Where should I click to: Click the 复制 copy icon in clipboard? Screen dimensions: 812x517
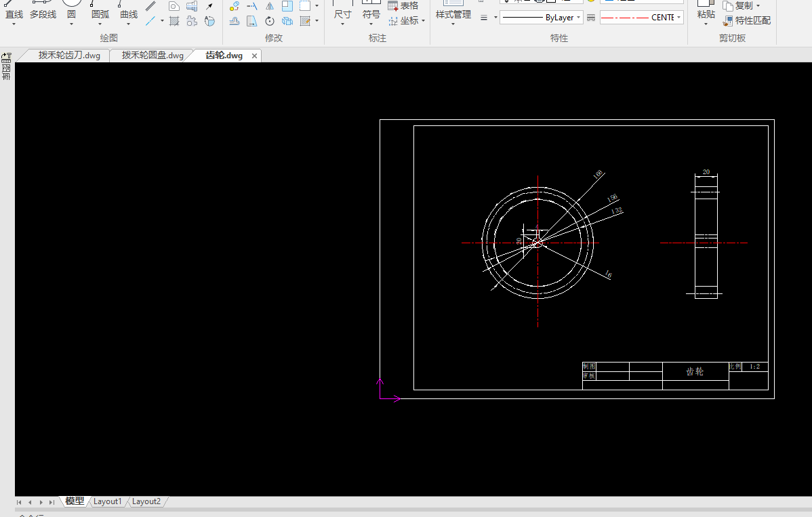[729, 6]
